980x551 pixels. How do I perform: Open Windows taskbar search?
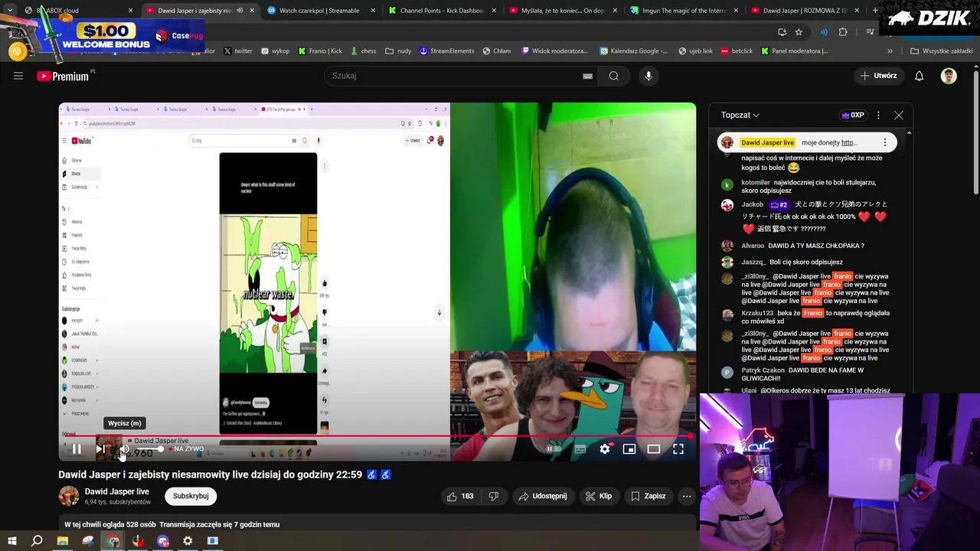tap(37, 541)
